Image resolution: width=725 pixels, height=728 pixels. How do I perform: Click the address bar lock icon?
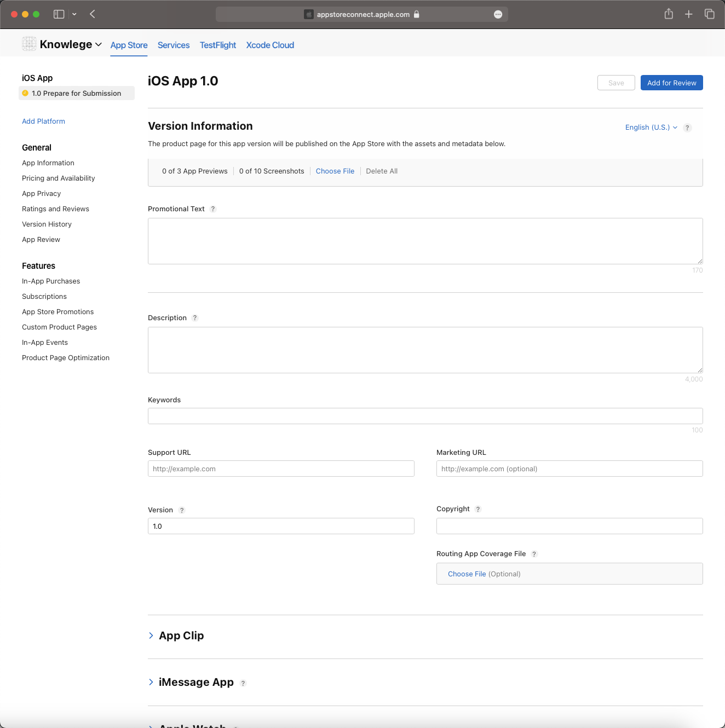(417, 14)
